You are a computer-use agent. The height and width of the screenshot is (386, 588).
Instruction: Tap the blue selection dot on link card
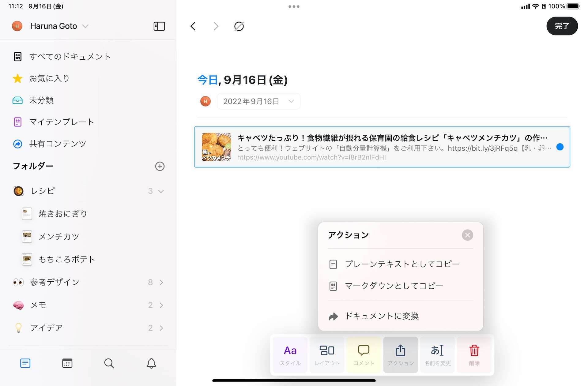[x=560, y=147]
